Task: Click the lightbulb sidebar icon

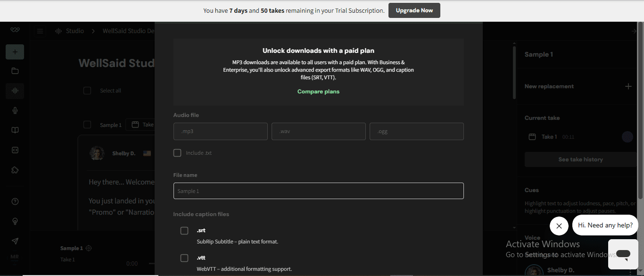Action: click(15, 221)
